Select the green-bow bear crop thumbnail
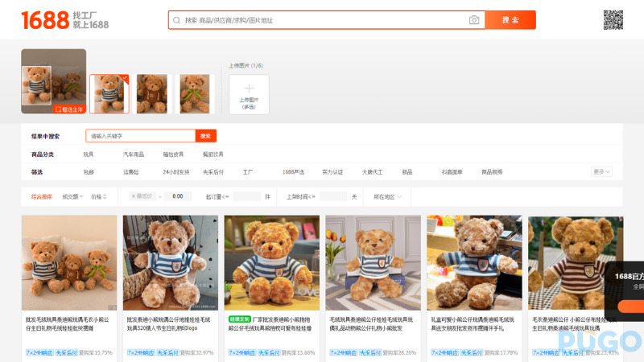644x362 pixels. pyautogui.click(x=195, y=93)
